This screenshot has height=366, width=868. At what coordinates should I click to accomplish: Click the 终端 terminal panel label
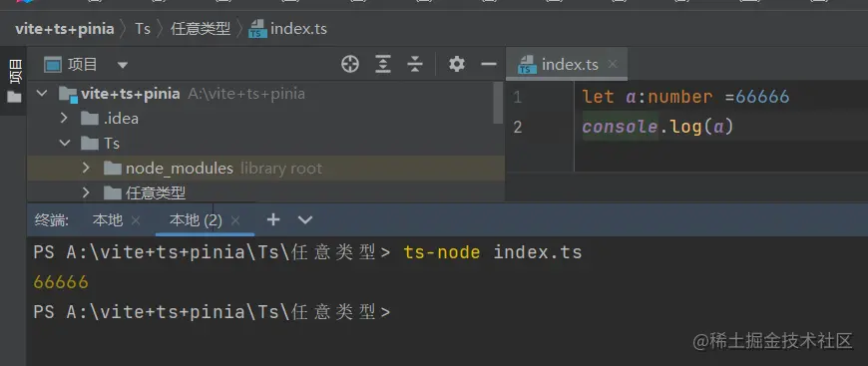coord(52,220)
